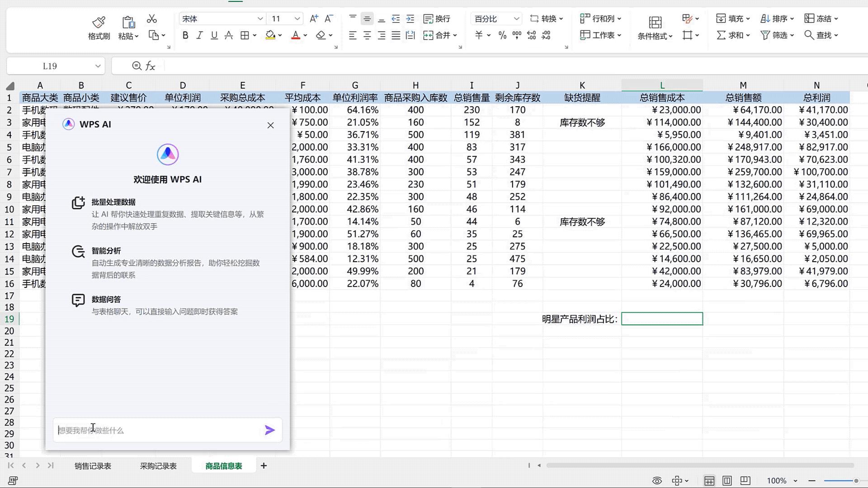Image resolution: width=868 pixels, height=488 pixels.
Task: Click the 智能分析 smart analysis option
Action: pyautogui.click(x=106, y=250)
